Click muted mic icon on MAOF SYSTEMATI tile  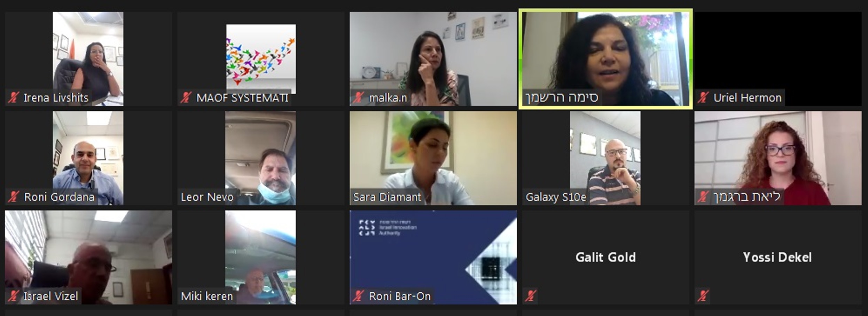[186, 98]
